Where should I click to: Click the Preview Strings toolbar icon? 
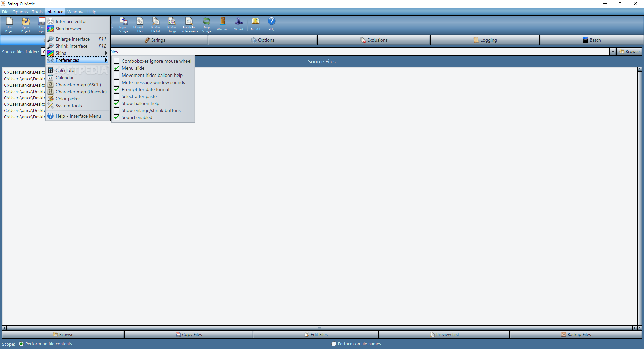(172, 25)
